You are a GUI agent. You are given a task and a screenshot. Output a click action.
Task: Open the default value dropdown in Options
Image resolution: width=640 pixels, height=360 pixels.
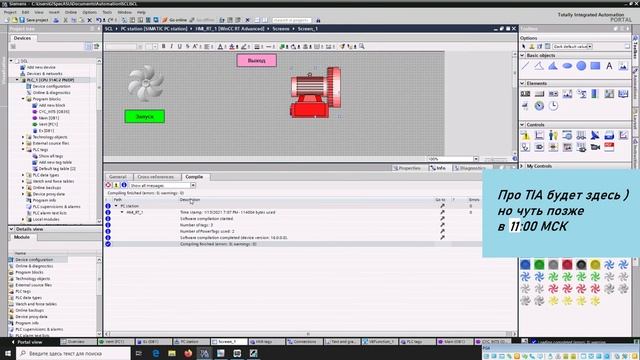[590, 47]
